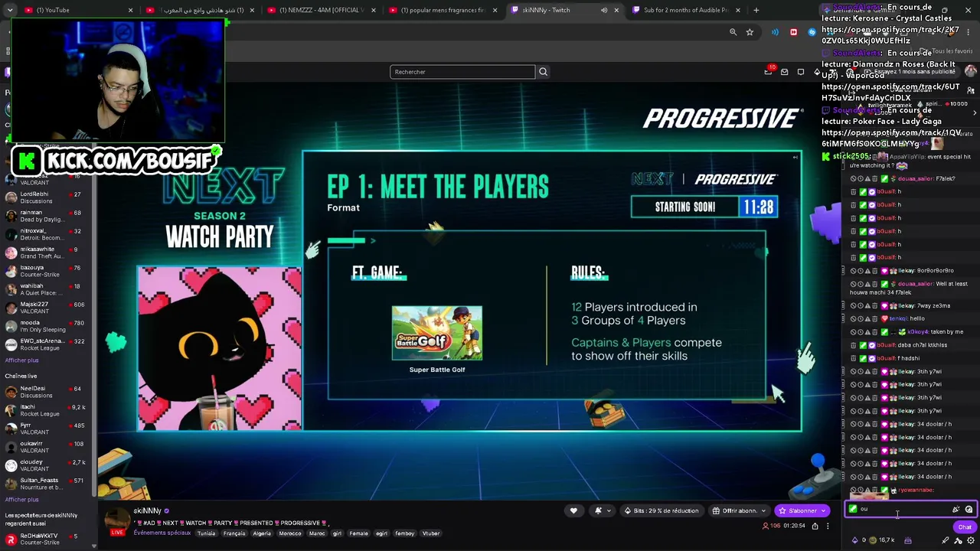Click the chat celebration effects icon
980x551 pixels.
[955, 509]
